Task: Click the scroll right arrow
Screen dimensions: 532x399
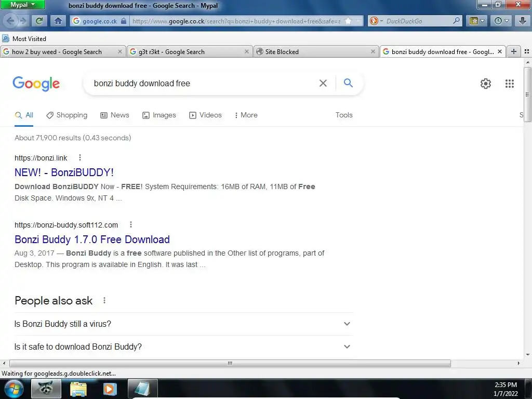Action: click(x=518, y=363)
